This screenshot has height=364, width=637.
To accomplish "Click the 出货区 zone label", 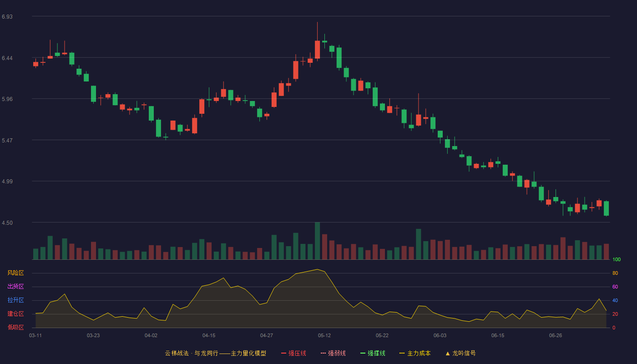I will click(15, 287).
